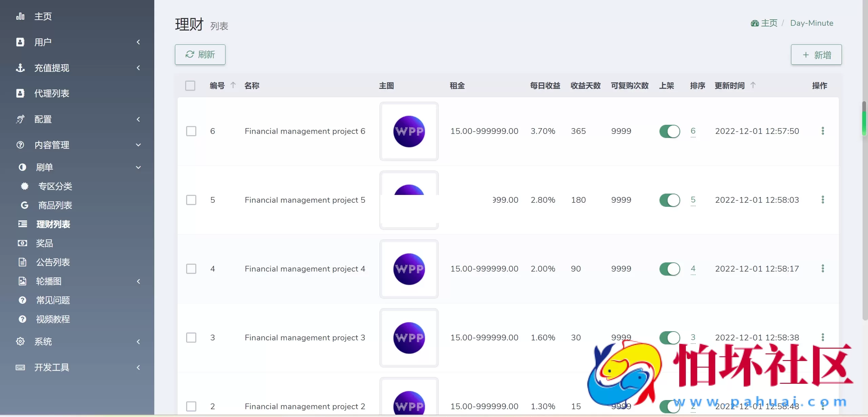Collapse the 内容管理 sidebar section
Screen dimensions: 868x417
tap(138, 145)
